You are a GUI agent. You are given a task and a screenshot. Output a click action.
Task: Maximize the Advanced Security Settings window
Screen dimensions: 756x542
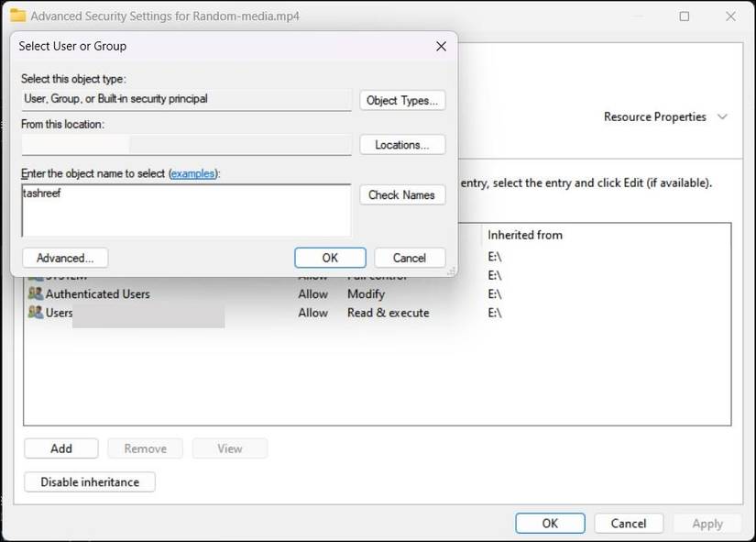[685, 17]
